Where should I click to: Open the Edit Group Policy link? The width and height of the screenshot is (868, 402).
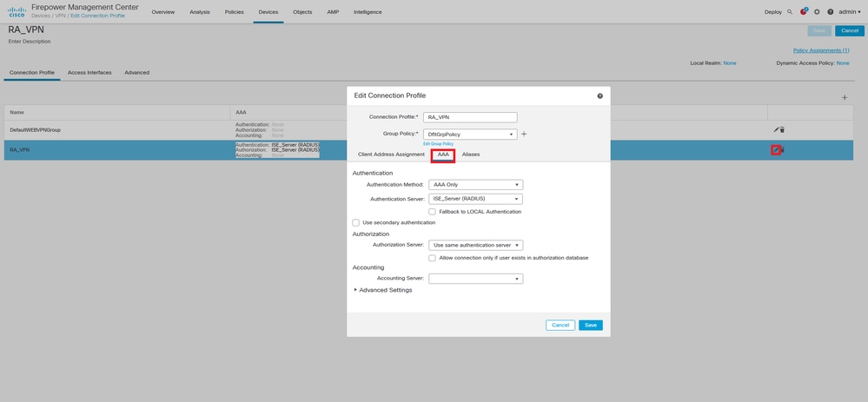tap(439, 144)
